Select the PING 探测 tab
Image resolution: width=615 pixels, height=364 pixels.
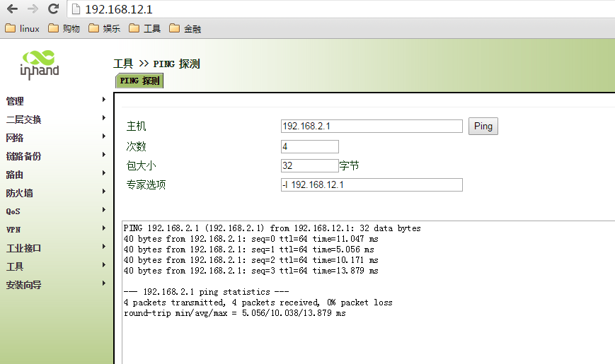point(139,81)
